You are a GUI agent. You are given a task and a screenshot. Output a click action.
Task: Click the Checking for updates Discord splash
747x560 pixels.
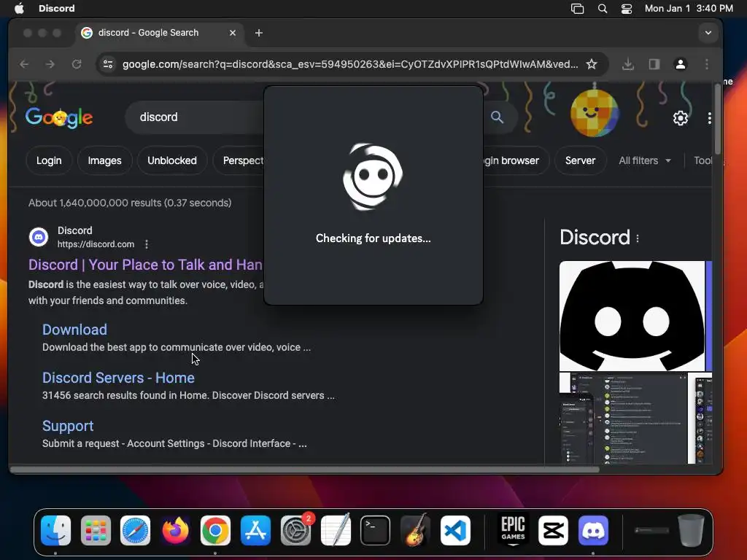[373, 195]
